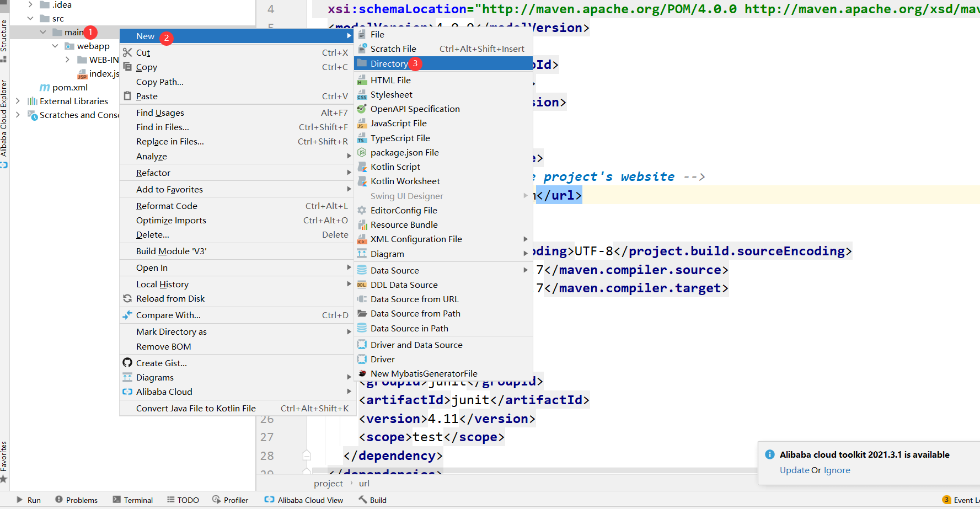Viewport: 980px width, 509px height.
Task: Click the Kotlin Script icon
Action: 362,167
